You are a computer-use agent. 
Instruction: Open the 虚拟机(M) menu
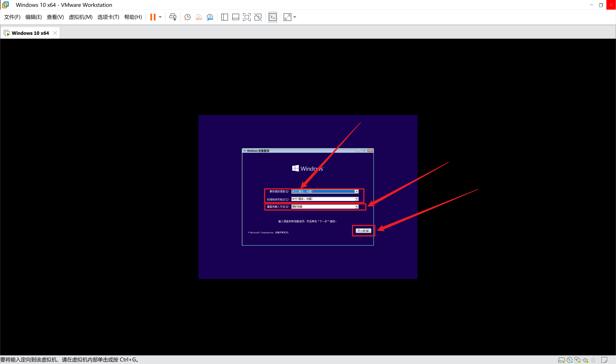click(x=80, y=17)
